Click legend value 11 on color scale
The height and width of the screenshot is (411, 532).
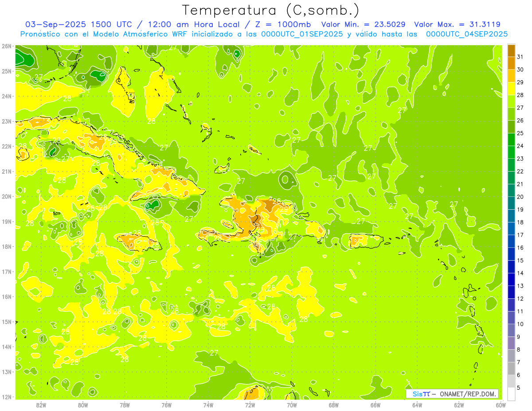pos(520,311)
